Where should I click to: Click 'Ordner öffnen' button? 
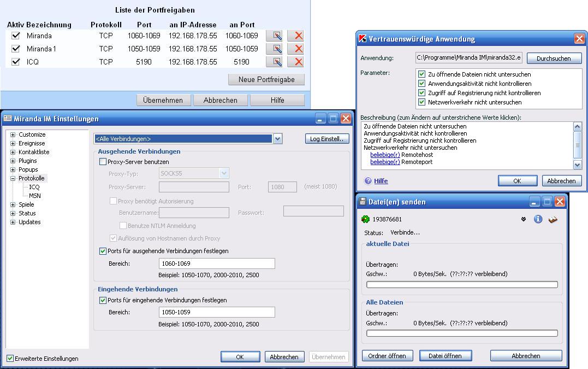pyautogui.click(x=387, y=355)
